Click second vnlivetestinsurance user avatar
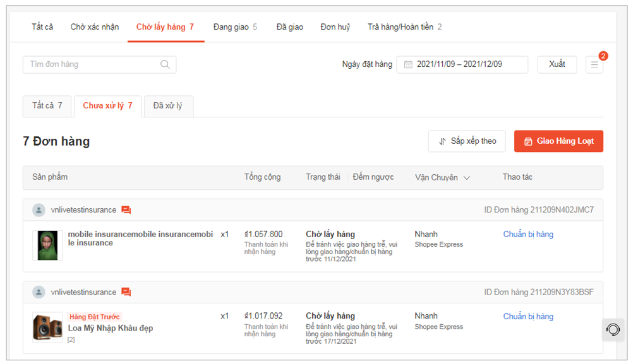Image resolution: width=638 pixels, height=364 pixels. point(39,292)
